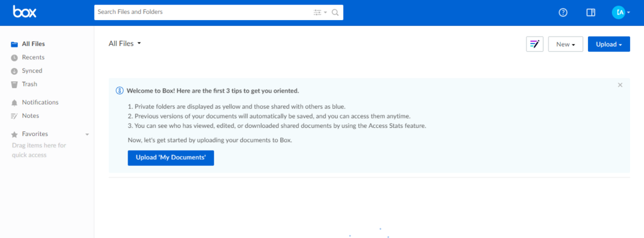Click the Notifications bell icon
This screenshot has height=238, width=644.
tap(14, 103)
